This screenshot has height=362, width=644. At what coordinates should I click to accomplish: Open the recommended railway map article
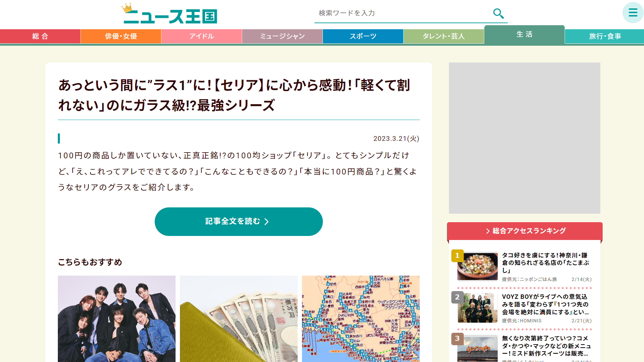pyautogui.click(x=361, y=319)
